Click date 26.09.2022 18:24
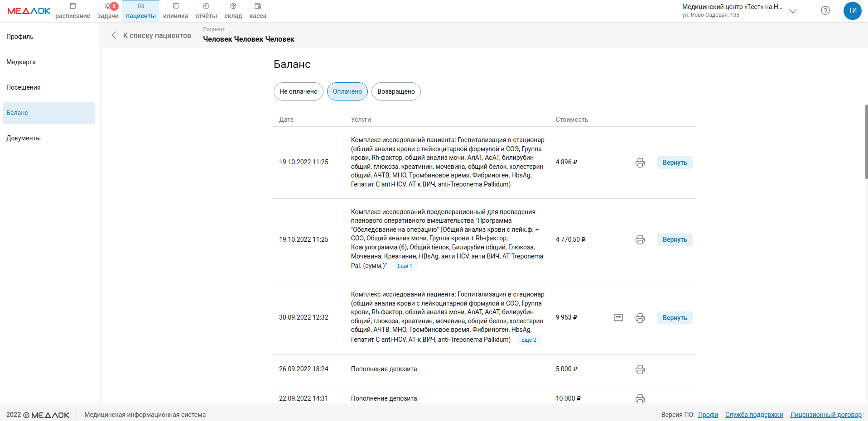 pos(304,369)
